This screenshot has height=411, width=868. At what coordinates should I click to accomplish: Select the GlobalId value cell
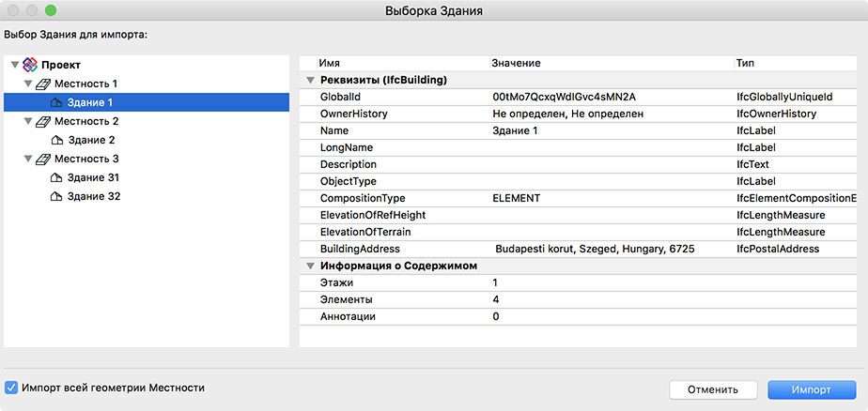pos(564,97)
